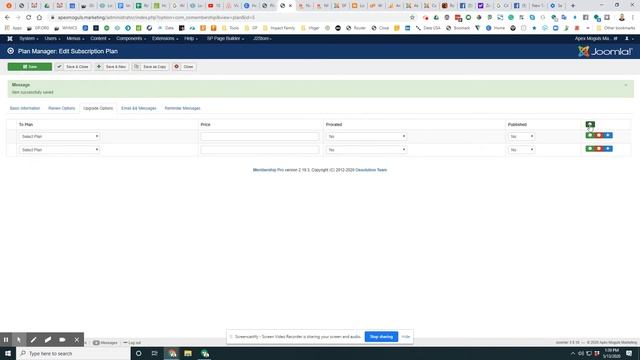Dismiss the success message with X
640x360 pixels.
coord(626,85)
